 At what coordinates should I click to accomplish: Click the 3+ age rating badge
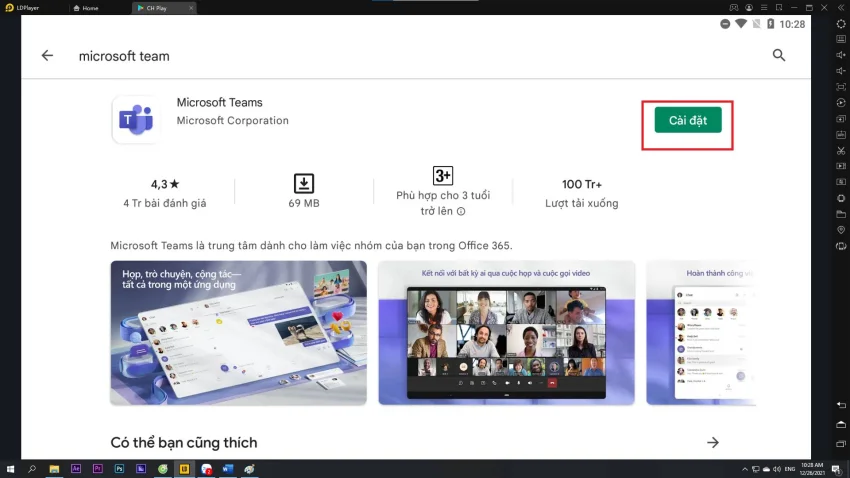[443, 176]
